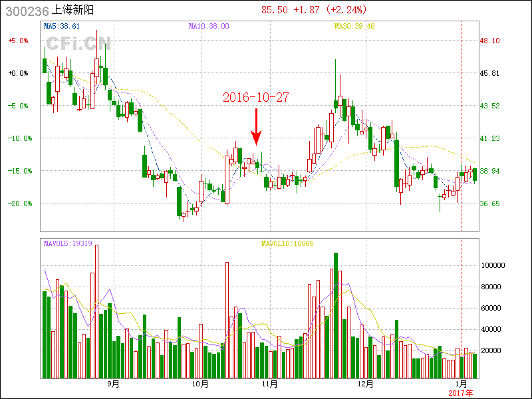Click the 2017年 year label
The image size is (532, 399).
click(x=461, y=394)
